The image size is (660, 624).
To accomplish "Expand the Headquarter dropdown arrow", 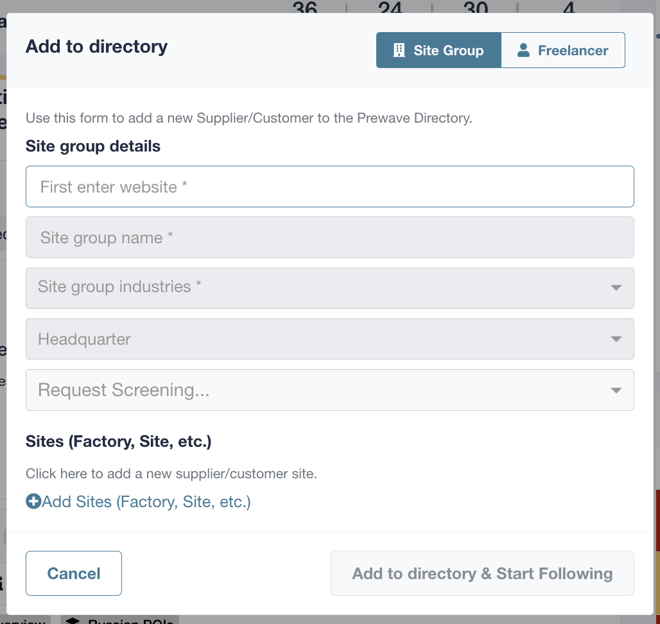I will click(x=616, y=339).
